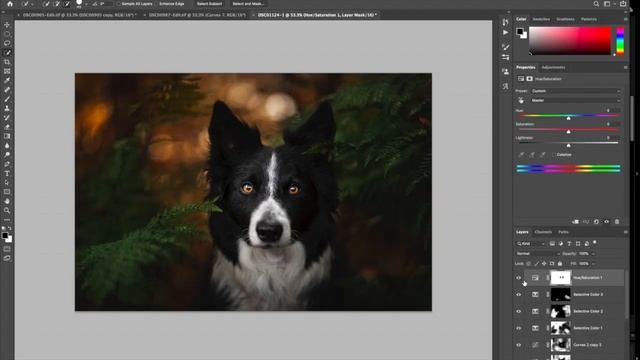The width and height of the screenshot is (640, 360).
Task: Open the Actions panel play icon
Action: click(506, 33)
